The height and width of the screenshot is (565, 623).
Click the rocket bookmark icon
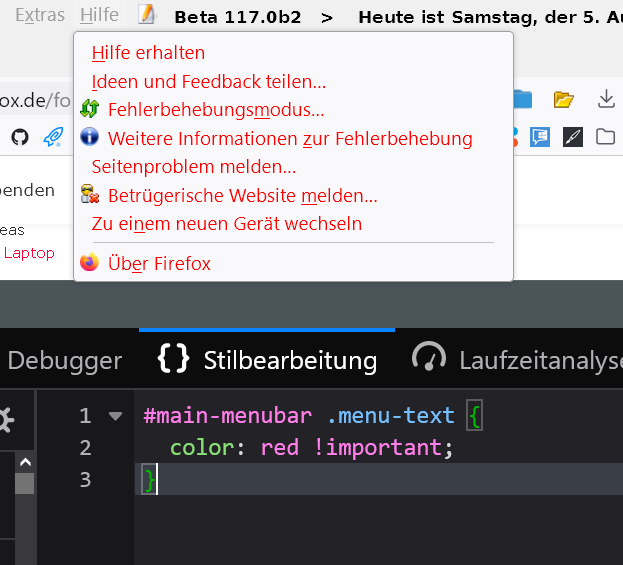point(52,137)
